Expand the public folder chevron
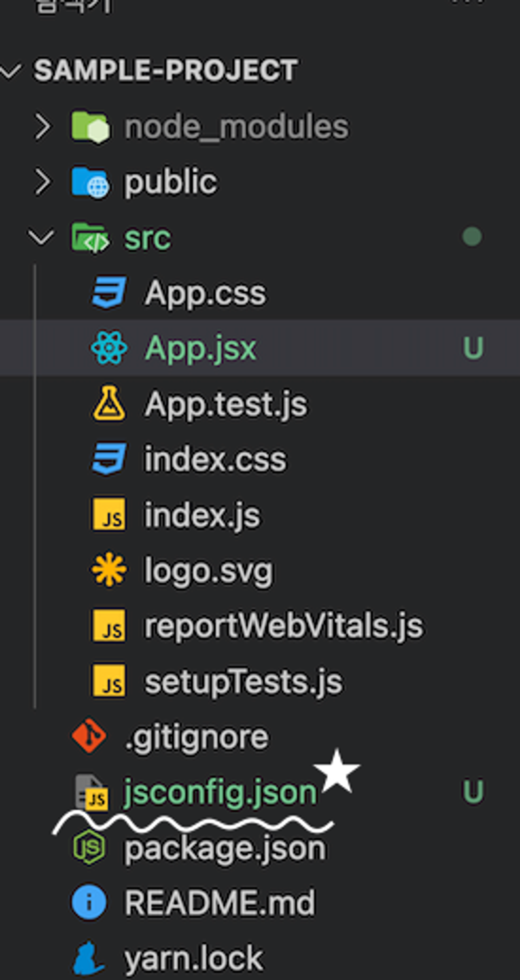Screen dimensions: 520x980 pyautogui.click(x=43, y=182)
